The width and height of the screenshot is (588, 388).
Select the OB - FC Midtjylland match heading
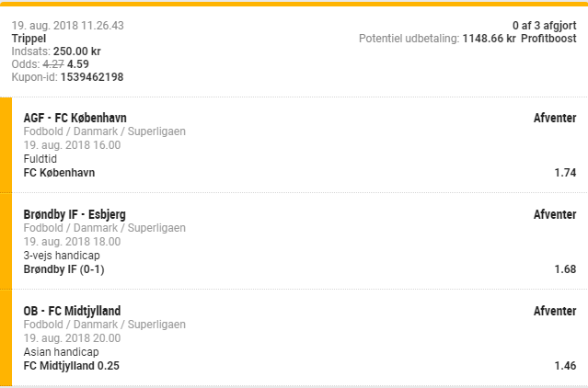click(72, 311)
